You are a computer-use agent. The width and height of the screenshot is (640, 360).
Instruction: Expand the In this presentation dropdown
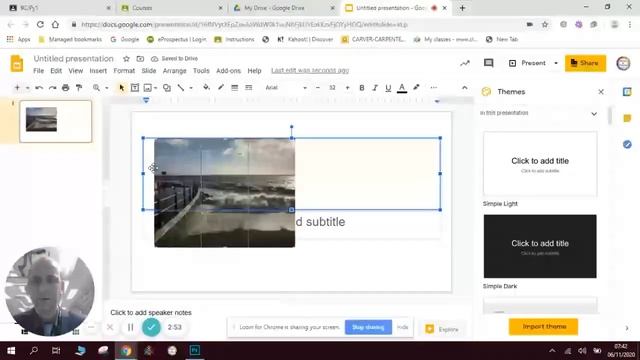click(x=594, y=113)
